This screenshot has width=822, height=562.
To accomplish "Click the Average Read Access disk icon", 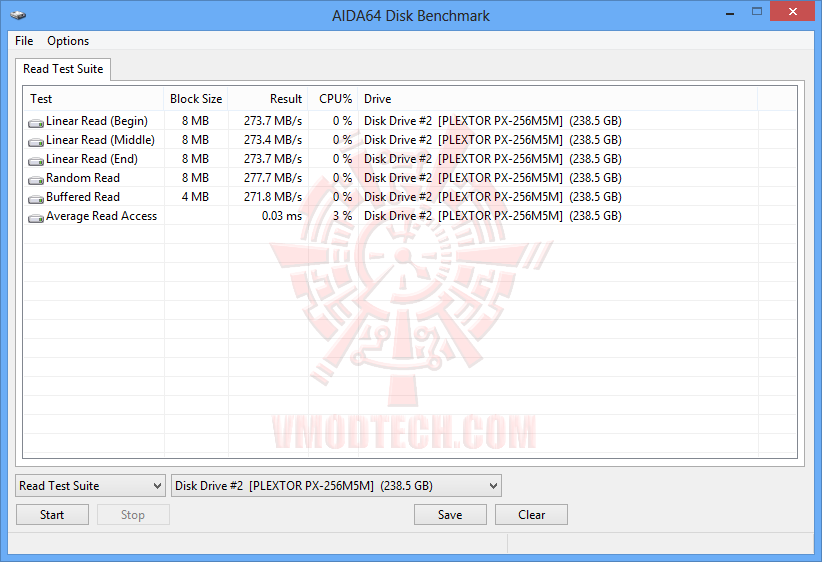I will pyautogui.click(x=36, y=218).
